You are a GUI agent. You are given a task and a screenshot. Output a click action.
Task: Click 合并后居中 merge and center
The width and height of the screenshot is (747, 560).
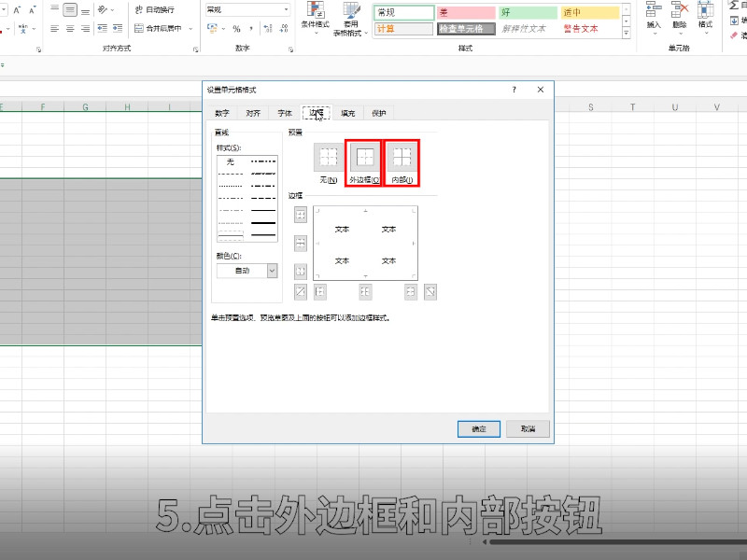click(158, 29)
